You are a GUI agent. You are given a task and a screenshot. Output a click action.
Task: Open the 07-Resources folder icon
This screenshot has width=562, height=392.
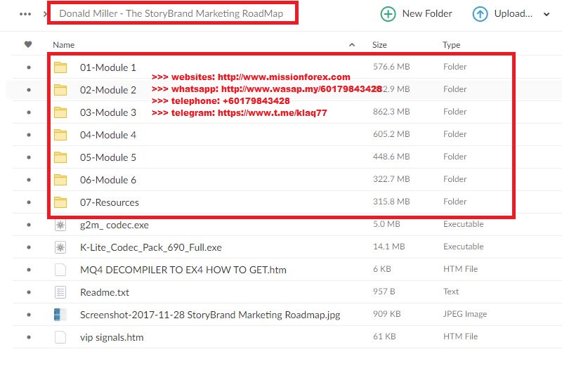point(60,202)
